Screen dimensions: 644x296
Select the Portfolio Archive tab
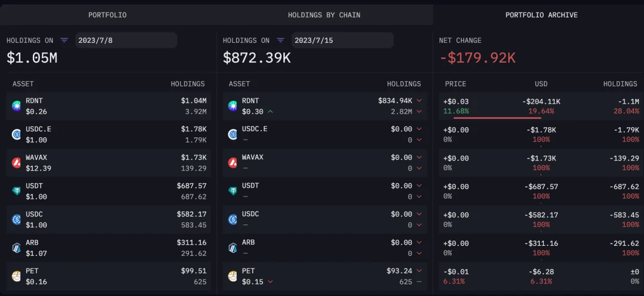point(541,15)
